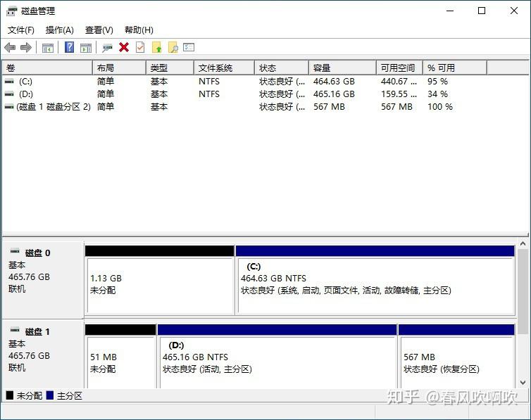Sort by the 容量 column header
The height and width of the screenshot is (420, 531).
[x=342, y=68]
